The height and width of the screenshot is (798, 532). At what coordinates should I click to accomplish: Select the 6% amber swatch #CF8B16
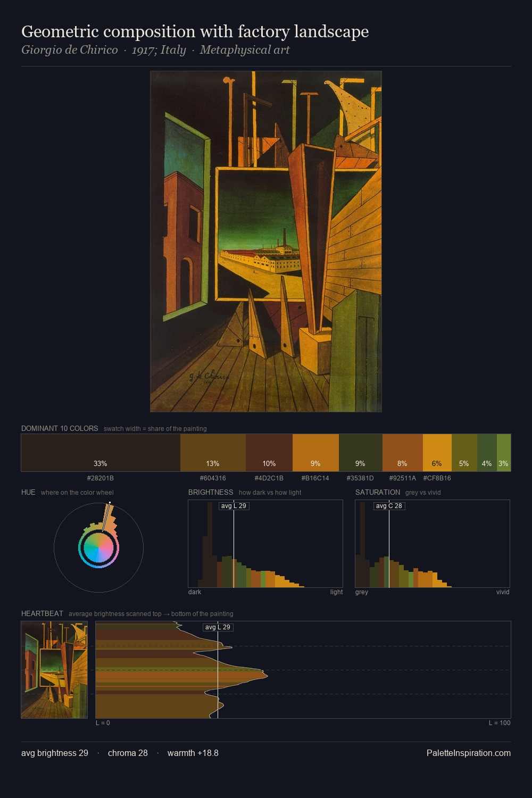pos(437,453)
